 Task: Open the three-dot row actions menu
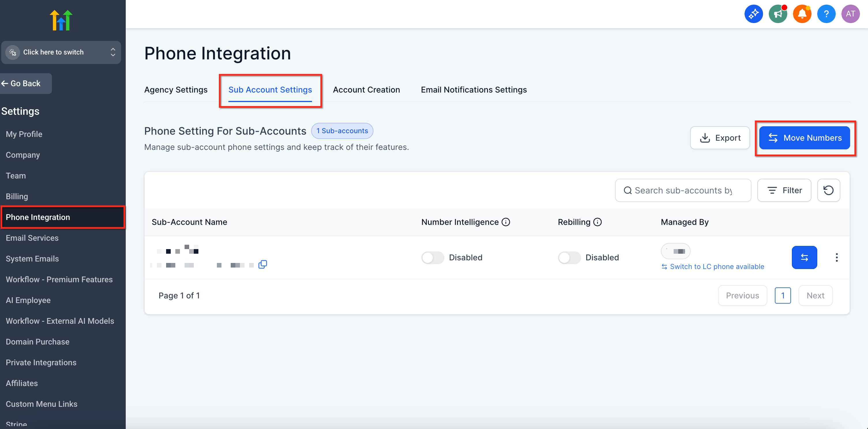point(836,257)
